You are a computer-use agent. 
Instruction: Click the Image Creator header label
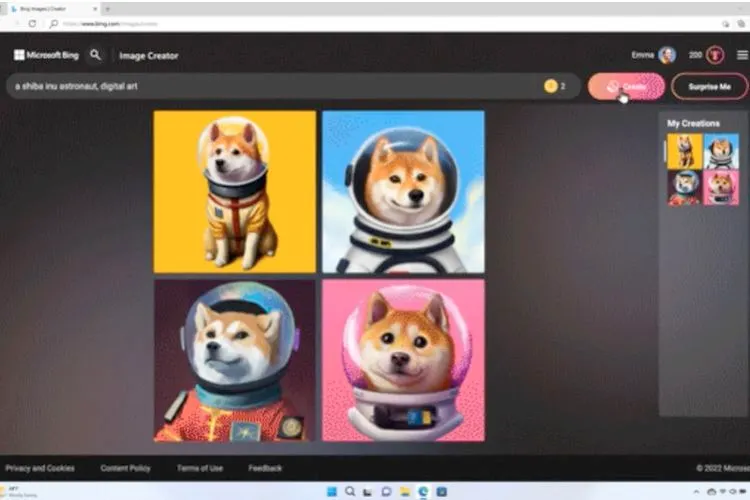click(148, 56)
